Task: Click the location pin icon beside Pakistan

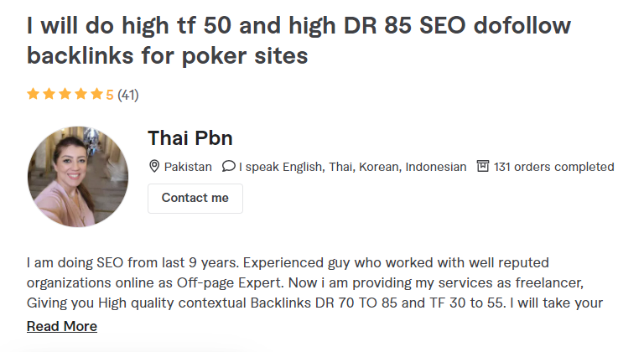Action: click(x=154, y=166)
